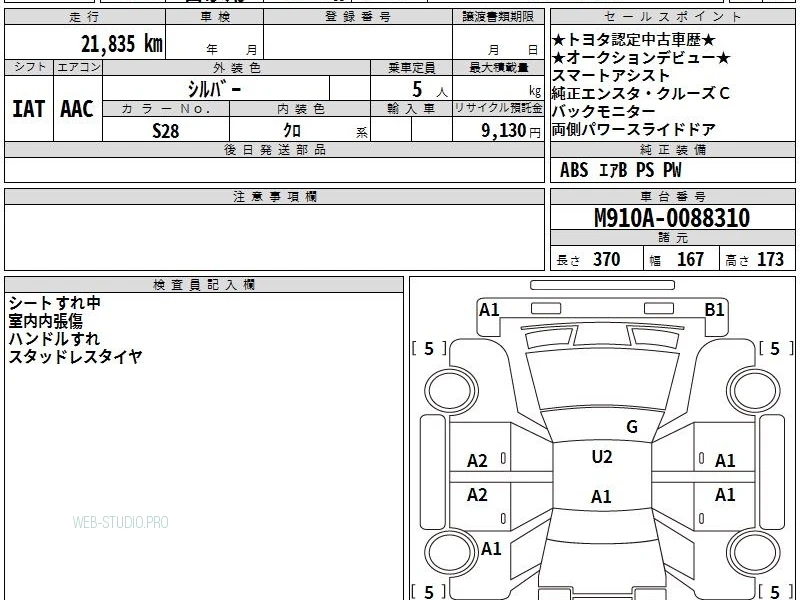Click the 車検 header cell
Image resolution: width=800 pixels, height=600 pixels.
[215, 17]
